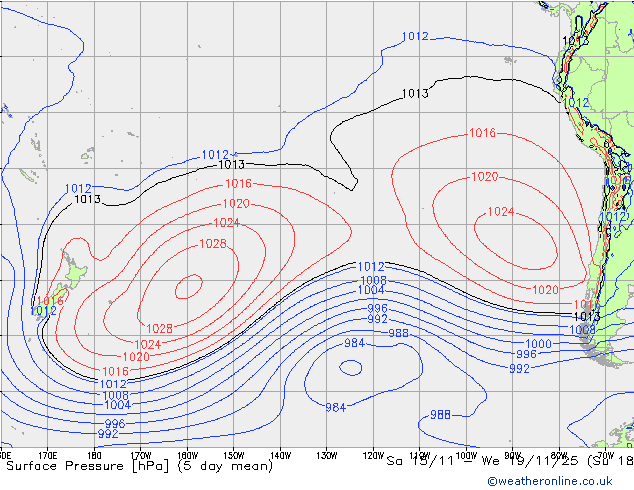Select the 150W longitude axis label
The width and height of the screenshot is (634, 490).
click(234, 456)
